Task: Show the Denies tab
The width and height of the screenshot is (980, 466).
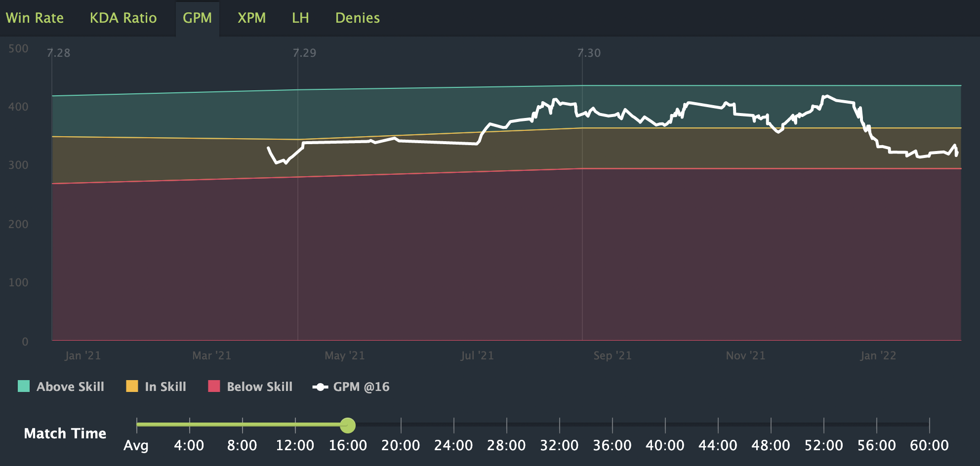Action: [358, 18]
